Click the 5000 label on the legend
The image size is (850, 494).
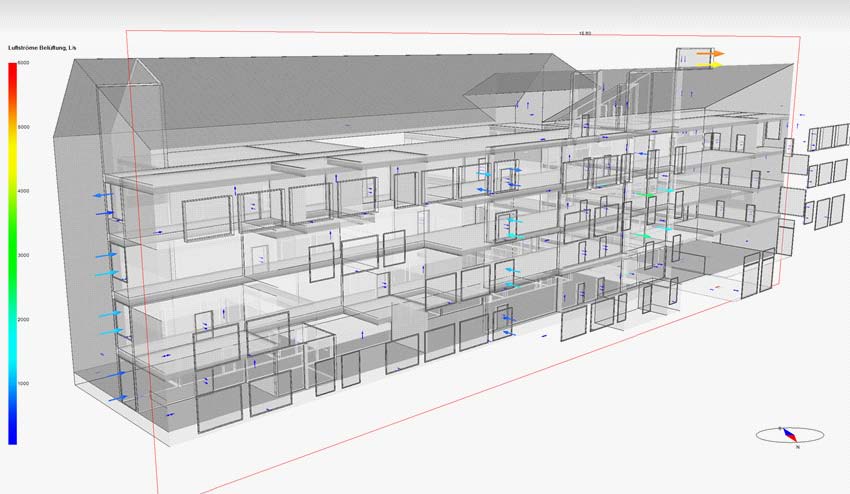[25, 127]
